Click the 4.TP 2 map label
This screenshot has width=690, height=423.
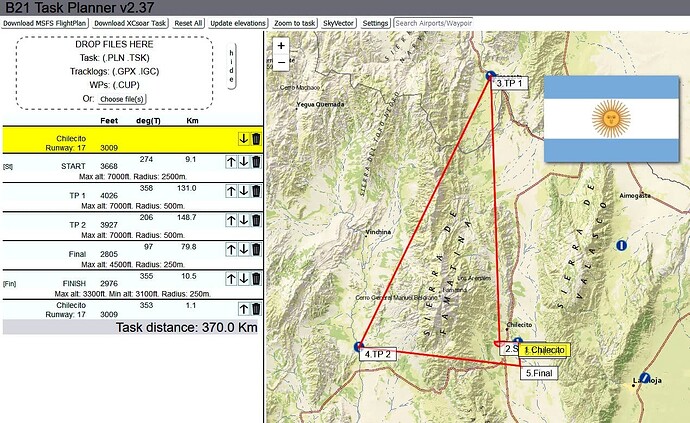point(378,354)
